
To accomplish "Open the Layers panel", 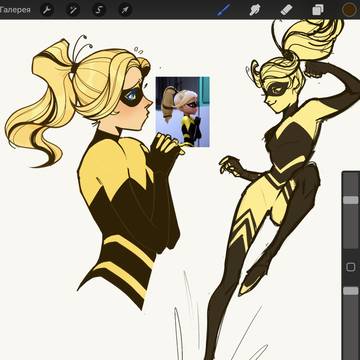I will (x=318, y=10).
